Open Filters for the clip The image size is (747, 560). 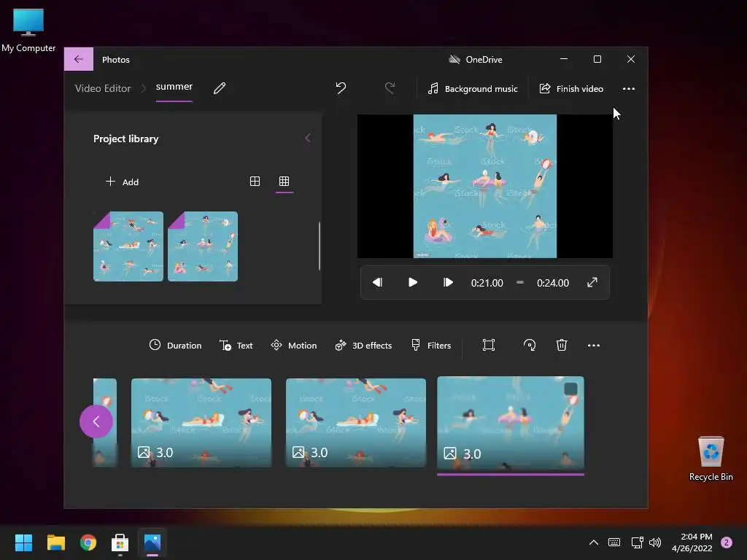(430, 345)
